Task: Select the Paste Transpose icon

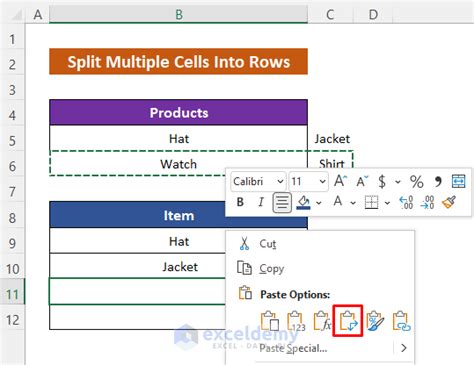Action: tap(348, 321)
